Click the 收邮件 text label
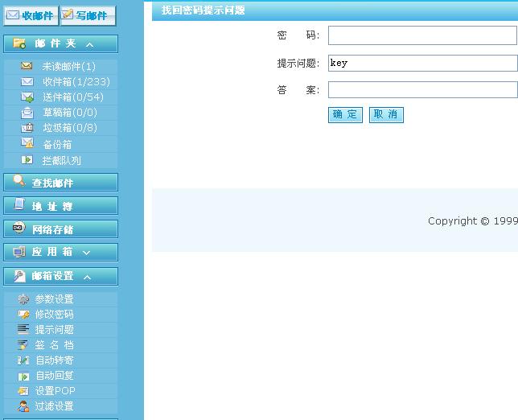518x420 pixels. [x=38, y=15]
